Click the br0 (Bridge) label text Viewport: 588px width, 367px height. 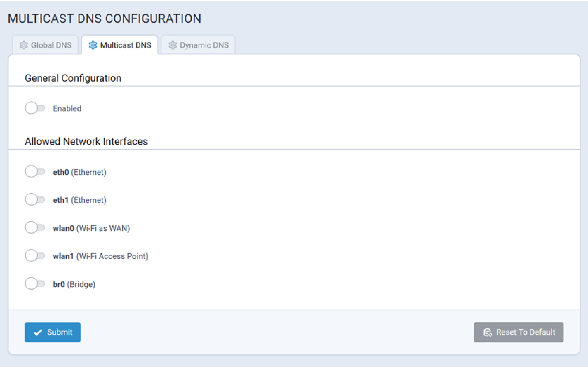point(74,284)
